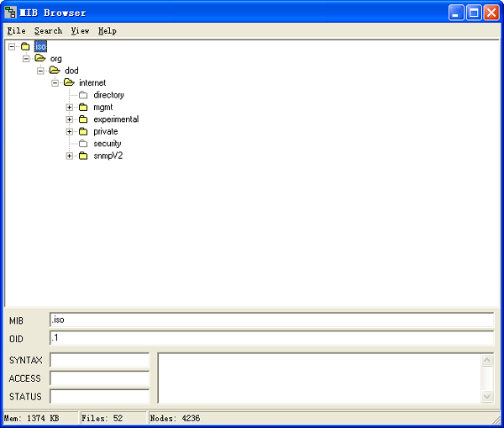Click the iso root folder icon
This screenshot has height=428, width=504.
click(25, 46)
